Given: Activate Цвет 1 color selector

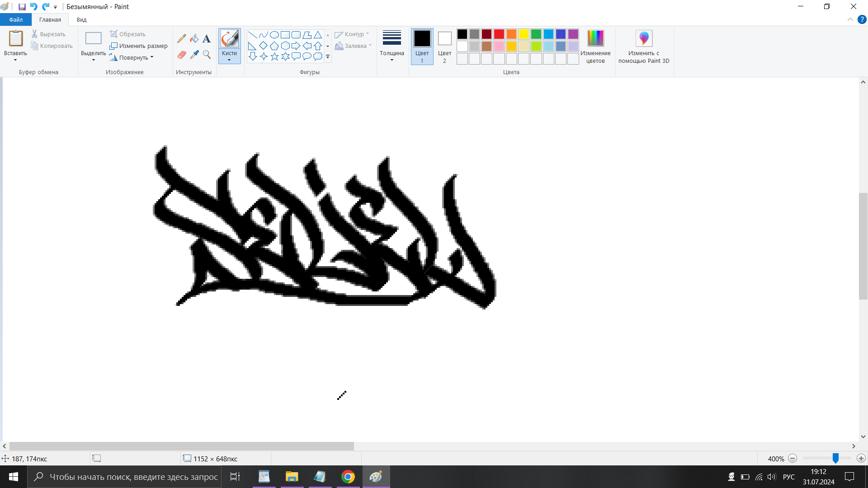Looking at the screenshot, I should pyautogui.click(x=422, y=46).
